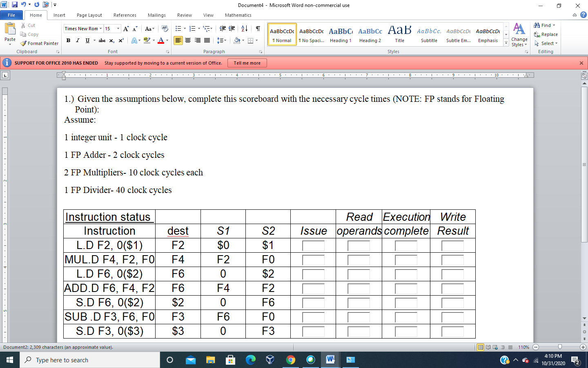
Task: Switch to the Insert tab
Action: tap(59, 15)
